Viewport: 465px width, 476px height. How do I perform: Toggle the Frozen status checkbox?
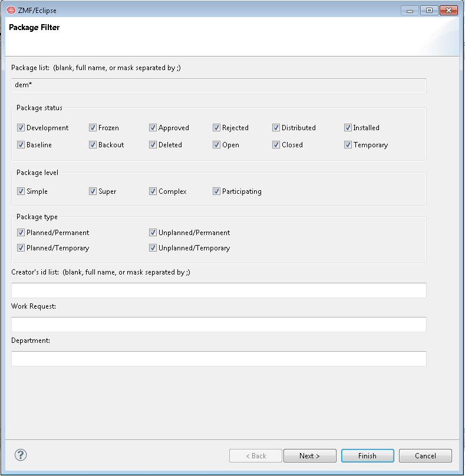pyautogui.click(x=93, y=127)
